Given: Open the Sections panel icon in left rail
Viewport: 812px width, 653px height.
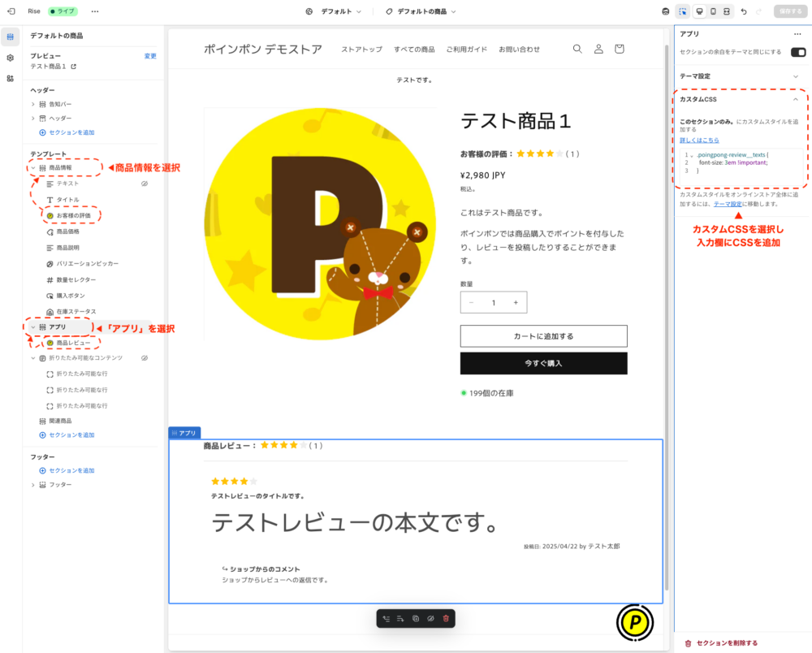Looking at the screenshot, I should tap(11, 37).
